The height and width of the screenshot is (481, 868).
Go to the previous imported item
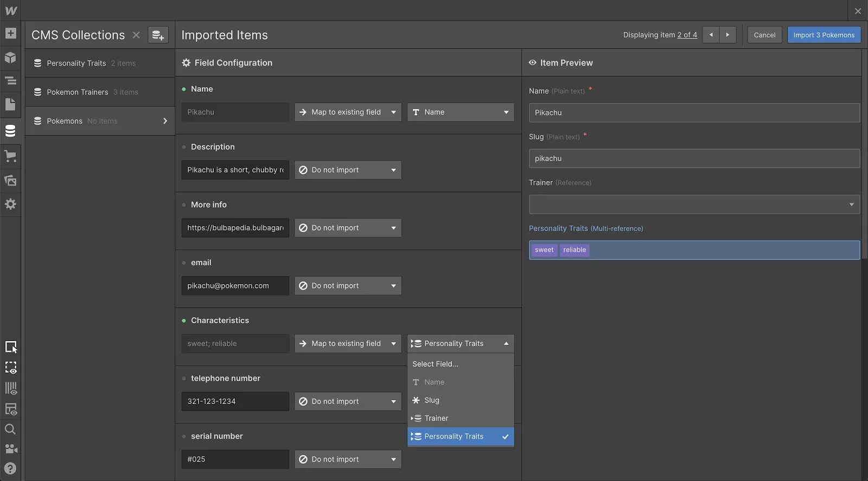(711, 35)
